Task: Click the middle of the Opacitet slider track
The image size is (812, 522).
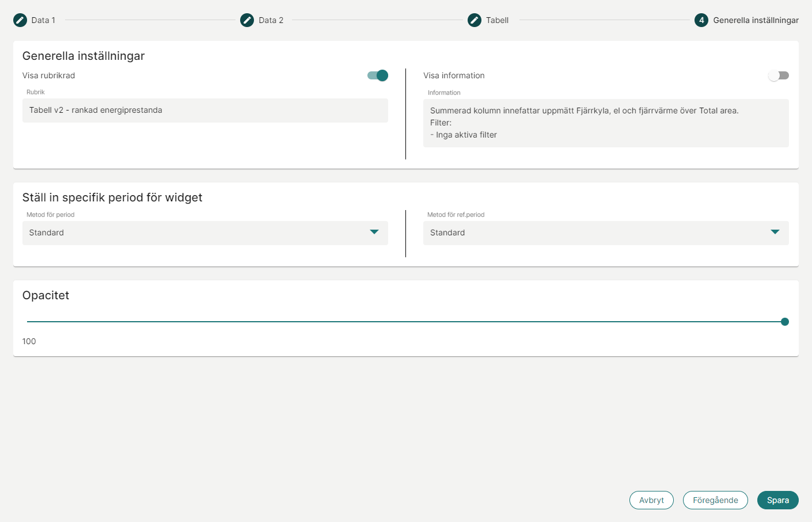Action: tap(406, 322)
